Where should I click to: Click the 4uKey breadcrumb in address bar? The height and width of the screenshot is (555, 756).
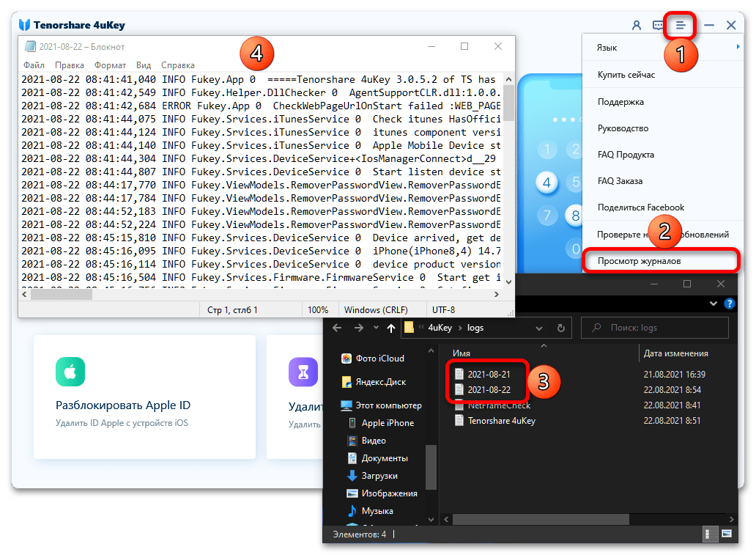pyautogui.click(x=440, y=328)
